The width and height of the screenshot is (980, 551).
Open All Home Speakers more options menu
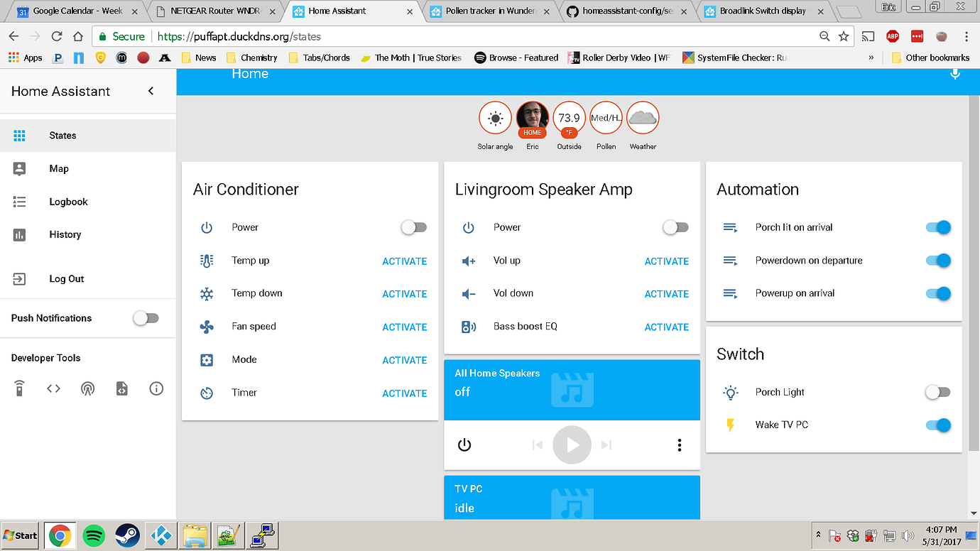680,445
